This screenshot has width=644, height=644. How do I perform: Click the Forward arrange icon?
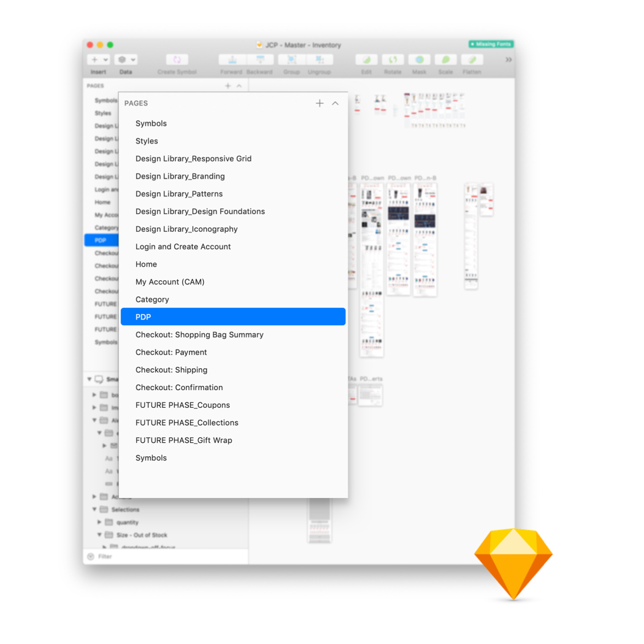[231, 59]
